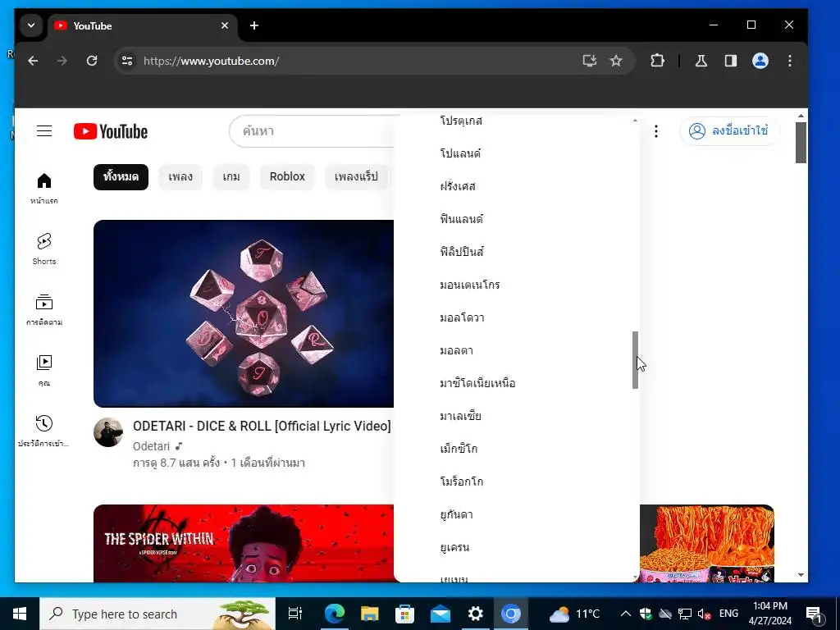
Task: Open the คุณ (You) sidebar item
Action: (44, 370)
